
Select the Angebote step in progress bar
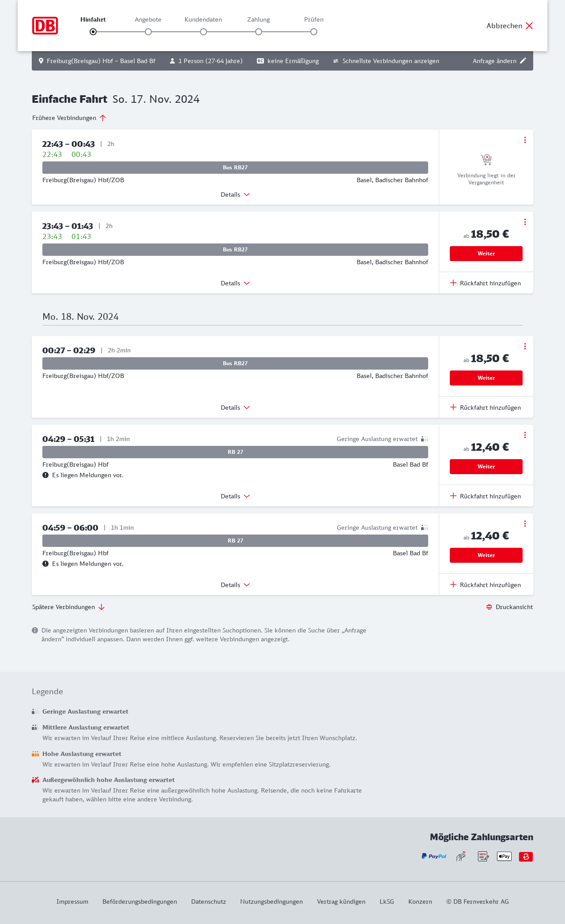point(148,32)
